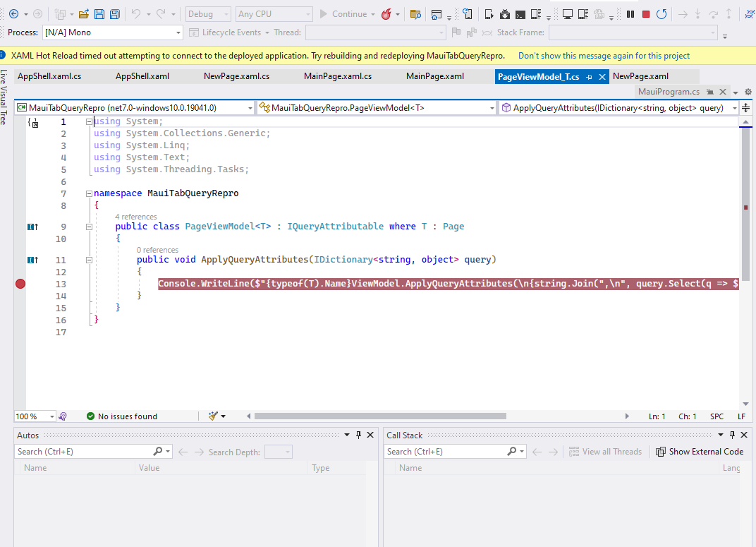
Task: Pause debugging with Break All icon
Action: point(628,13)
